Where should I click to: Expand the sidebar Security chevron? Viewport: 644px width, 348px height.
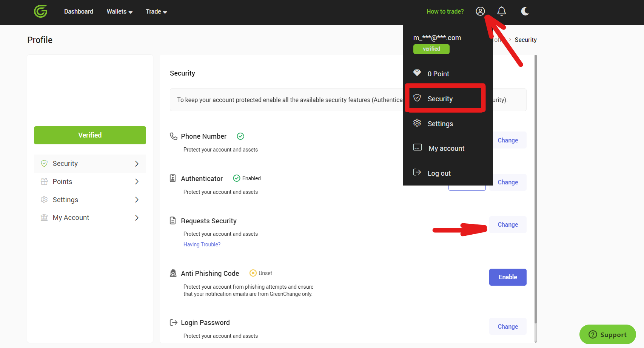point(137,164)
